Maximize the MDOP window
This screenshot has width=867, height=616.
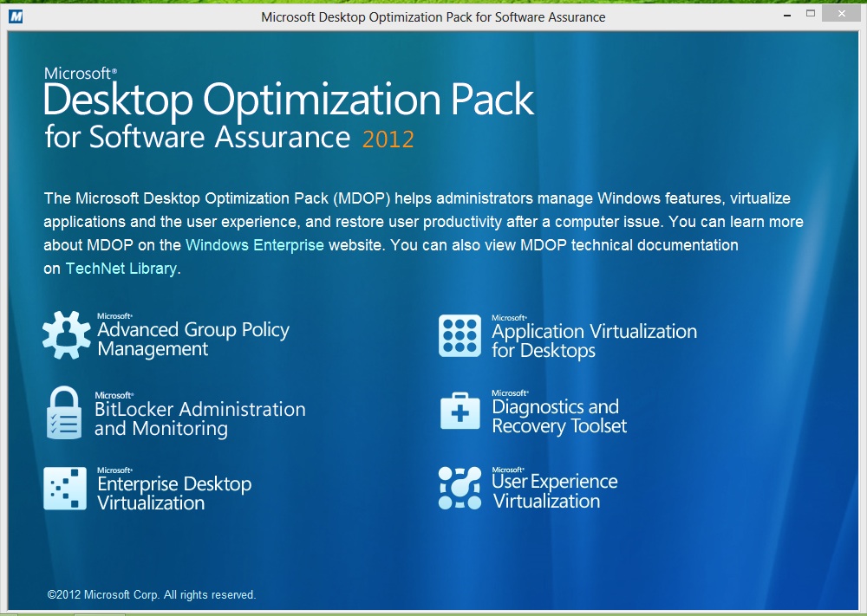[811, 14]
